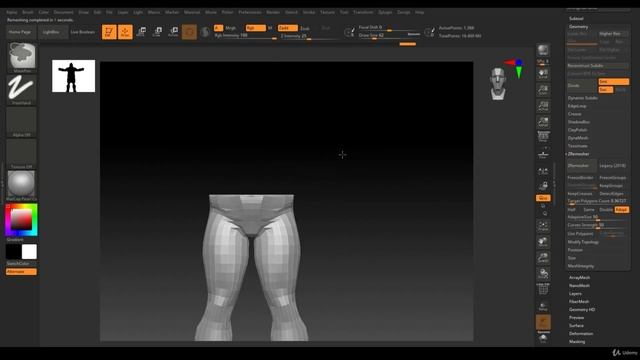Click the Transp transparency icon
The image size is (640, 360).
click(x=543, y=306)
